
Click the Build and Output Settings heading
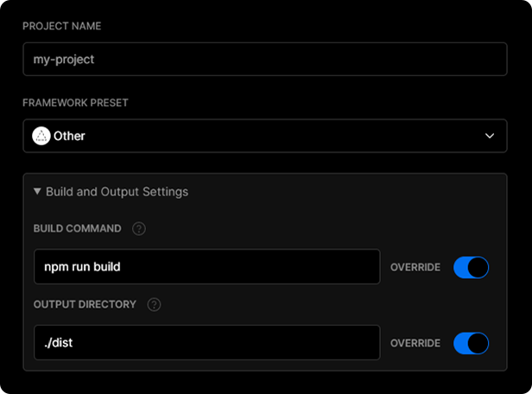(117, 192)
